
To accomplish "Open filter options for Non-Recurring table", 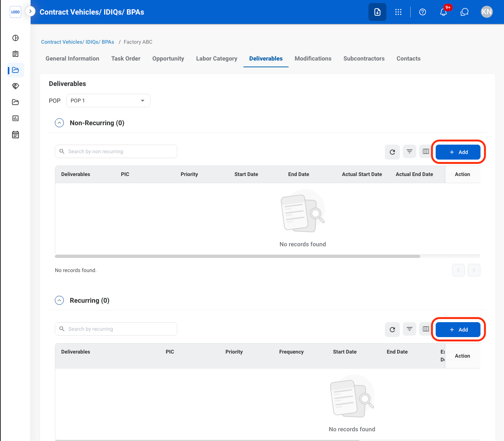I will (410, 151).
